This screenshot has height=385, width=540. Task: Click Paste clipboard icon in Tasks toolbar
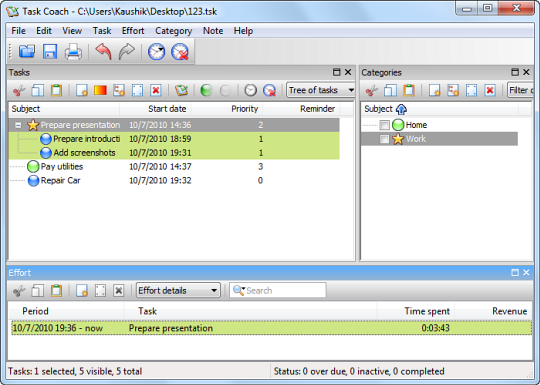[x=56, y=91]
